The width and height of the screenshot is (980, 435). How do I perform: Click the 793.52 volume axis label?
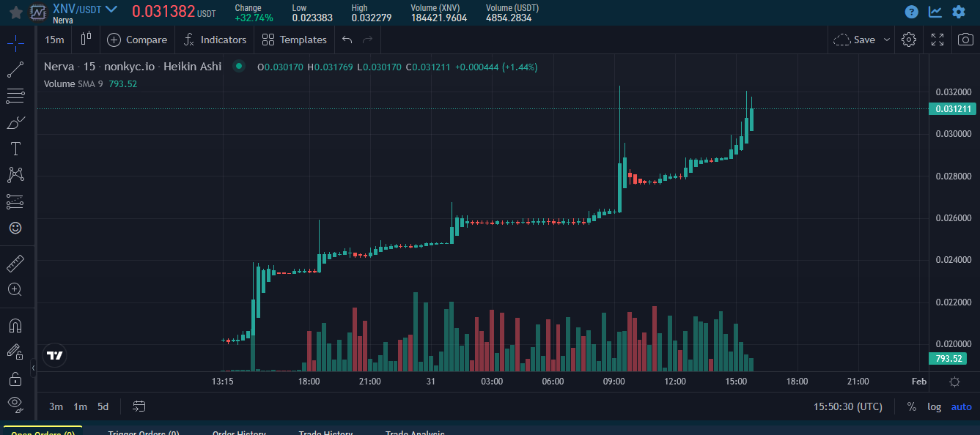click(948, 359)
